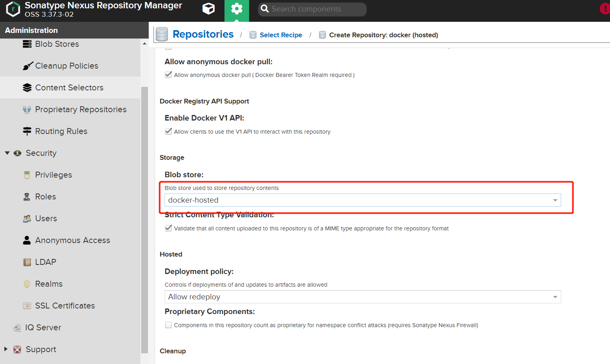This screenshot has height=364, width=610.
Task: Click the search magnifier icon
Action: click(x=265, y=9)
